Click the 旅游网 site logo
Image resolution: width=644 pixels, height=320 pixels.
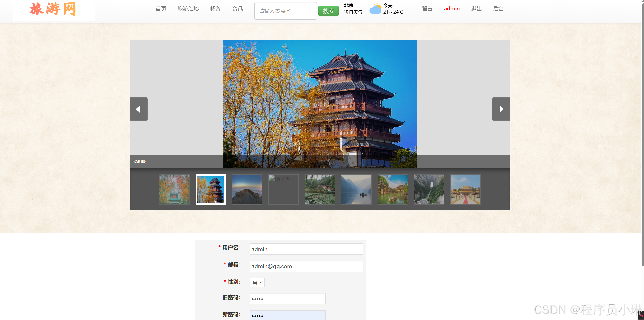click(53, 9)
